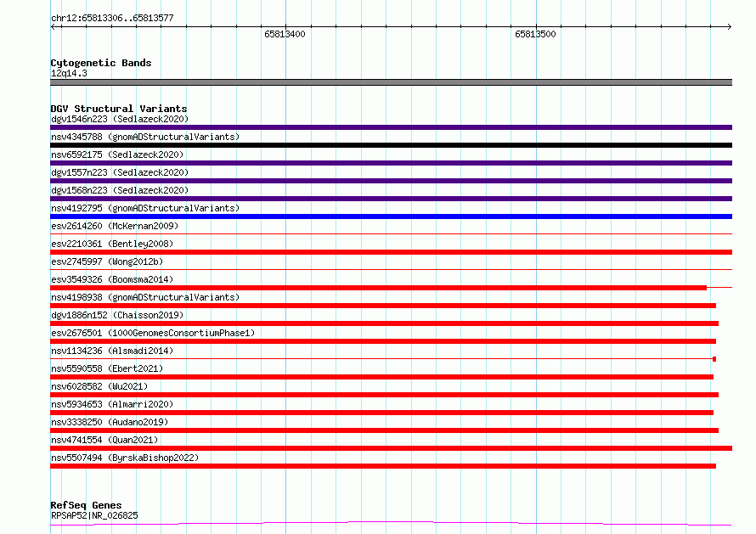The image size is (756, 534).
Task: Select variant nsv4741554 (Quan2021) label
Action: coord(104,440)
